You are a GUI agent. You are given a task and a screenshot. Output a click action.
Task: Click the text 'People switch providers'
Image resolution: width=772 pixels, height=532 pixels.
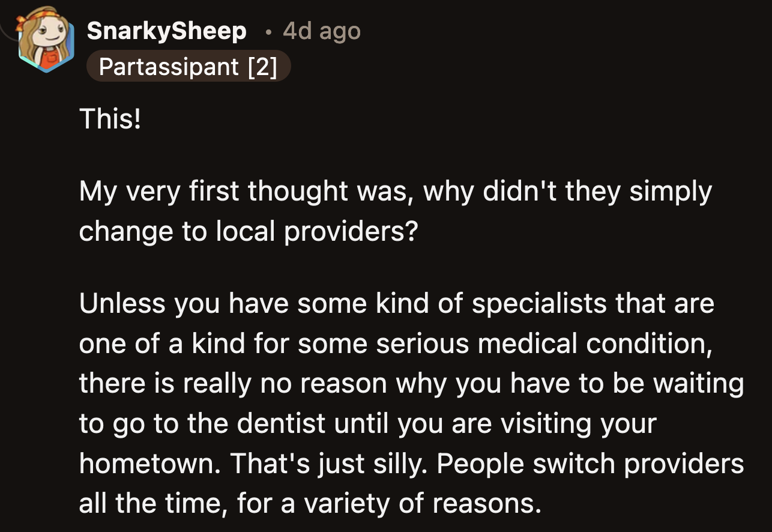coord(591,463)
